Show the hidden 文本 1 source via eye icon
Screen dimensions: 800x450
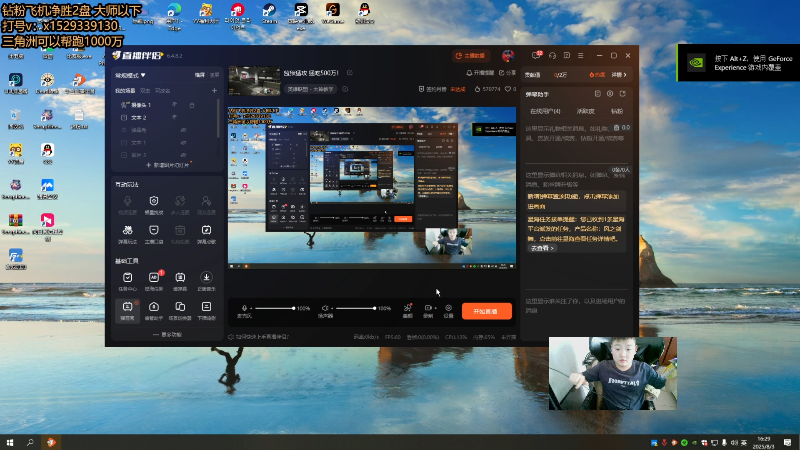coord(183,142)
